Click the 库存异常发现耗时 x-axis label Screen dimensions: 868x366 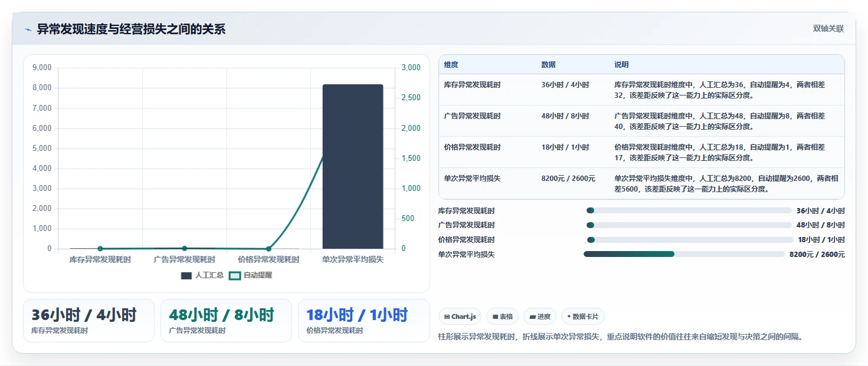tap(100, 259)
